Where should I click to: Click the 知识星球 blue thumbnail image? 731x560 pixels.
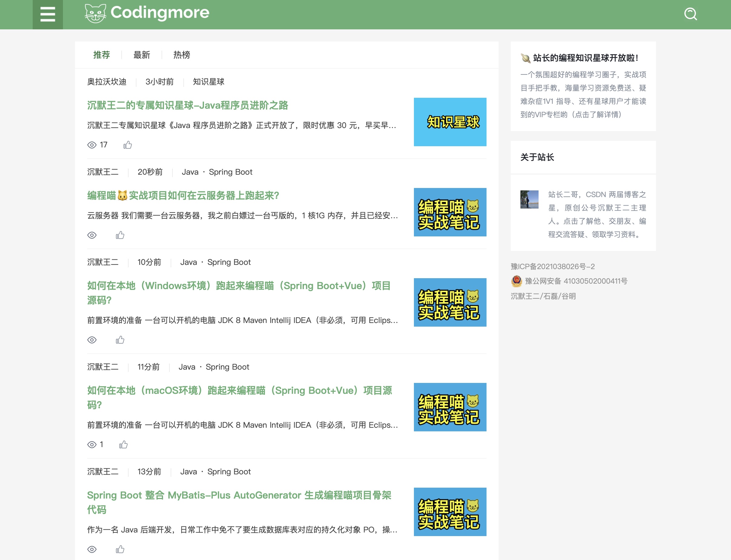(x=450, y=122)
